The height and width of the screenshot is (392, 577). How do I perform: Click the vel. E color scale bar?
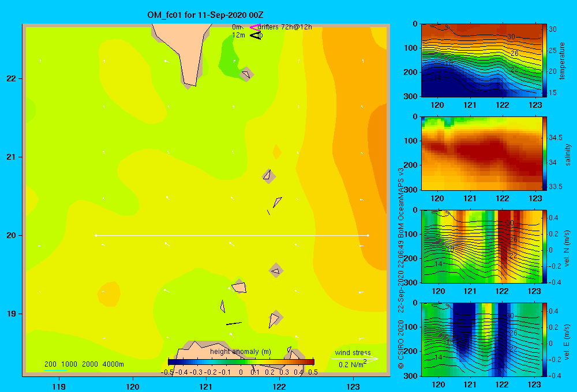pyautogui.click(x=545, y=340)
